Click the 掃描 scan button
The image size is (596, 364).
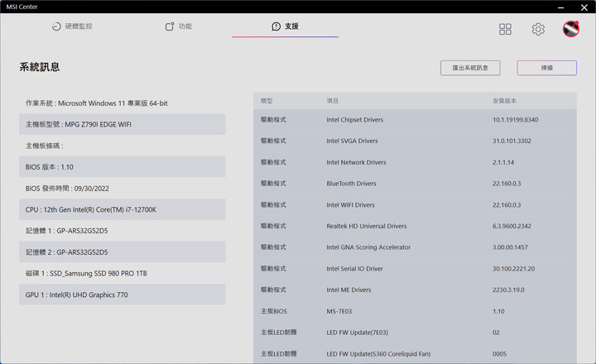(546, 68)
